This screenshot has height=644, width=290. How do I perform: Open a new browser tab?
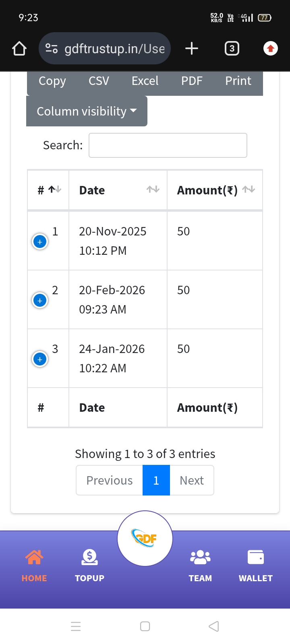click(192, 49)
